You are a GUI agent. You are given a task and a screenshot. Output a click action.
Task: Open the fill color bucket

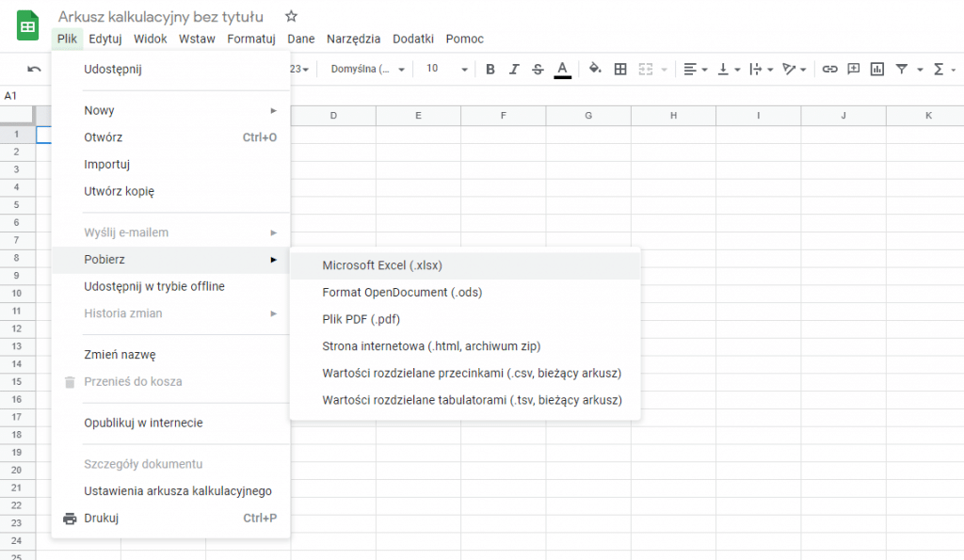(x=595, y=68)
